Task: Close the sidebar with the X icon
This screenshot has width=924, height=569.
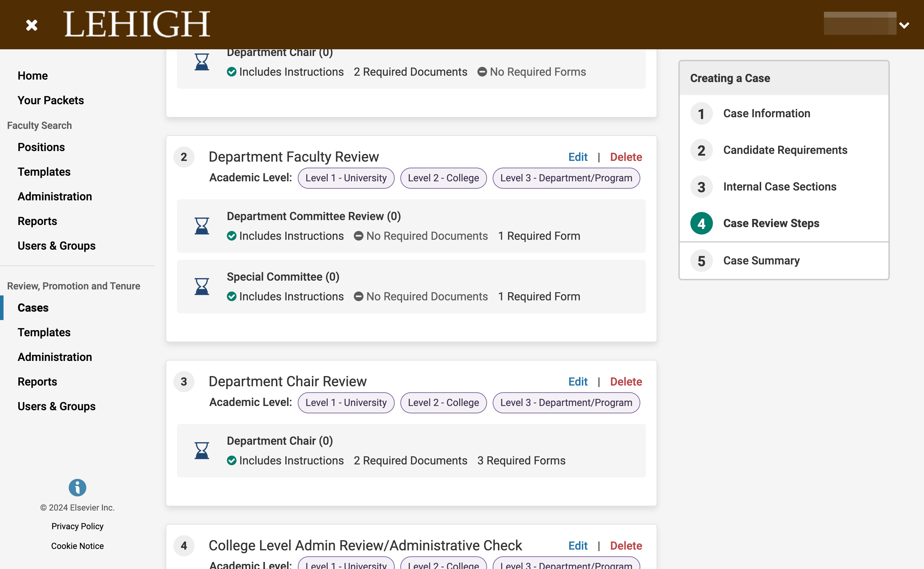Action: click(x=32, y=25)
